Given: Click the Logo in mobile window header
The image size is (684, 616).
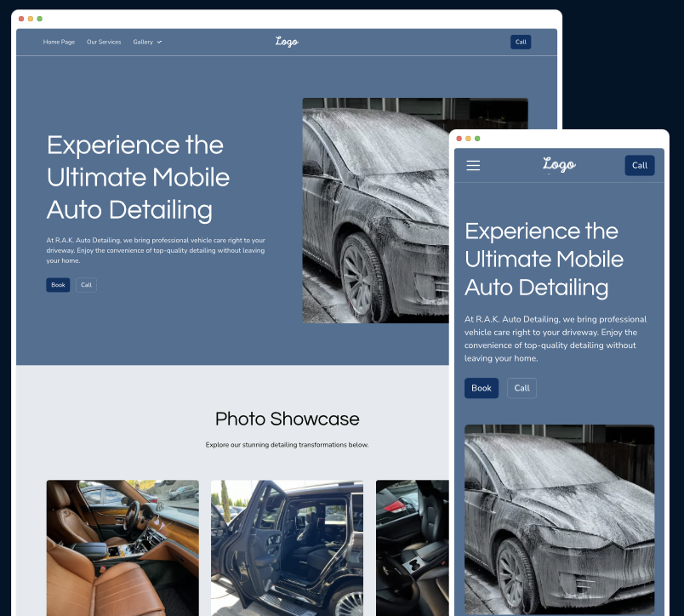Looking at the screenshot, I should point(559,164).
